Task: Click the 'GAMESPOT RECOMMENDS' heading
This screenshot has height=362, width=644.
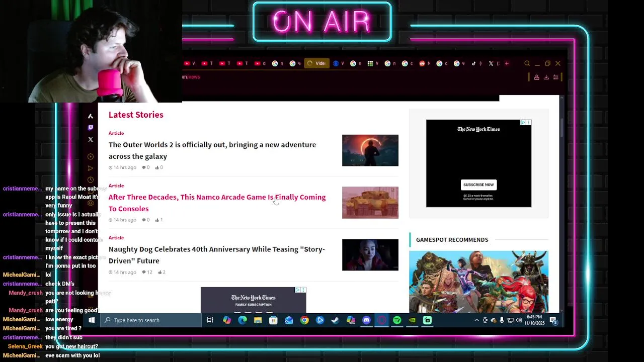Action: click(x=452, y=240)
